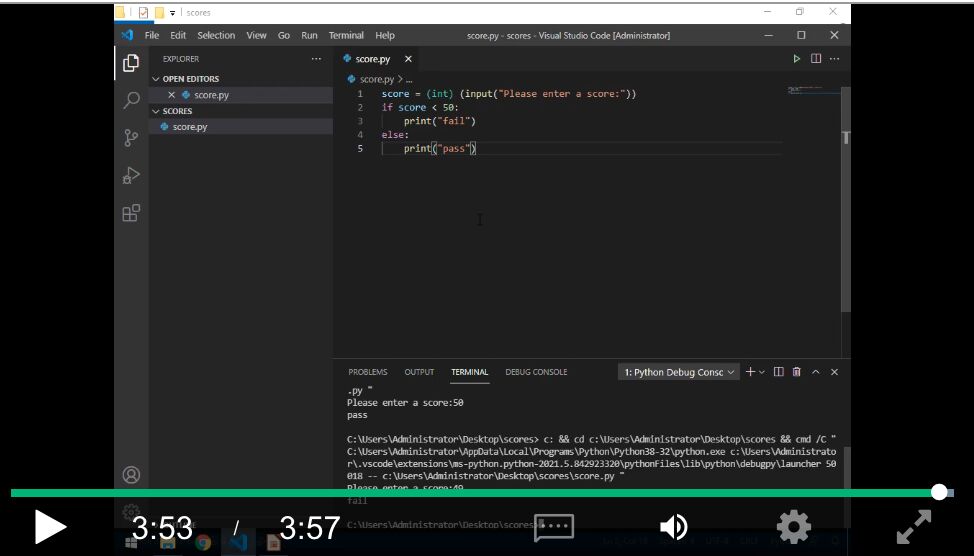Kill terminal using the trash icon
974x556 pixels.
coord(797,372)
